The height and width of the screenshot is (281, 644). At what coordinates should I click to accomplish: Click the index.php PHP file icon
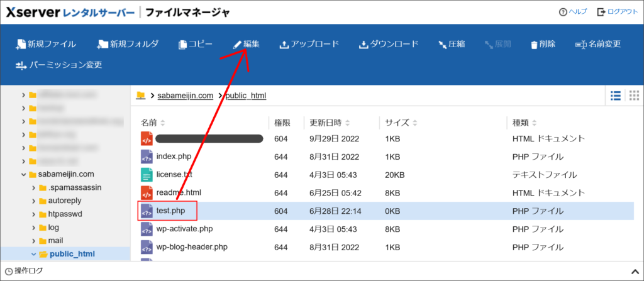pos(147,157)
